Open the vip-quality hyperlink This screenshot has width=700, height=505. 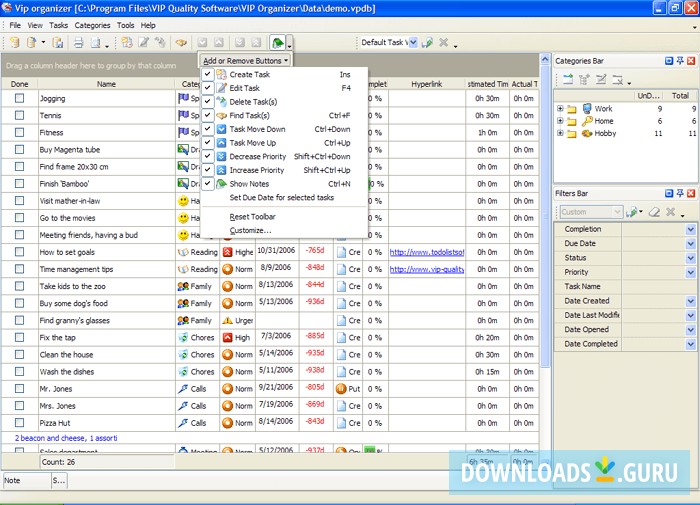tap(427, 269)
